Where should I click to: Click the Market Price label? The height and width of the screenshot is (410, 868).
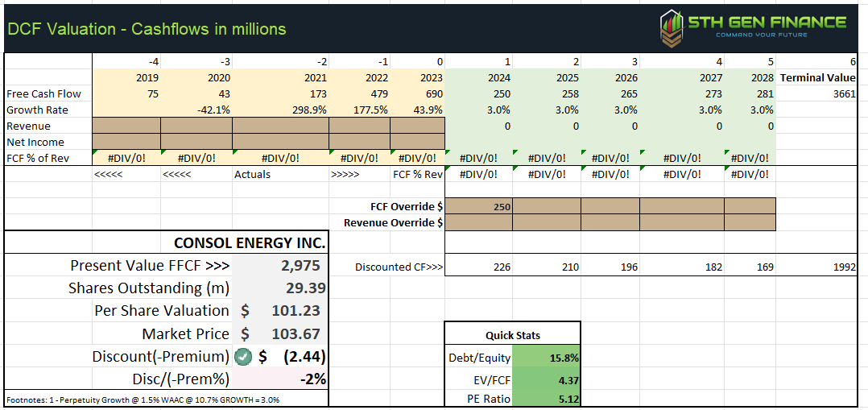(185, 333)
